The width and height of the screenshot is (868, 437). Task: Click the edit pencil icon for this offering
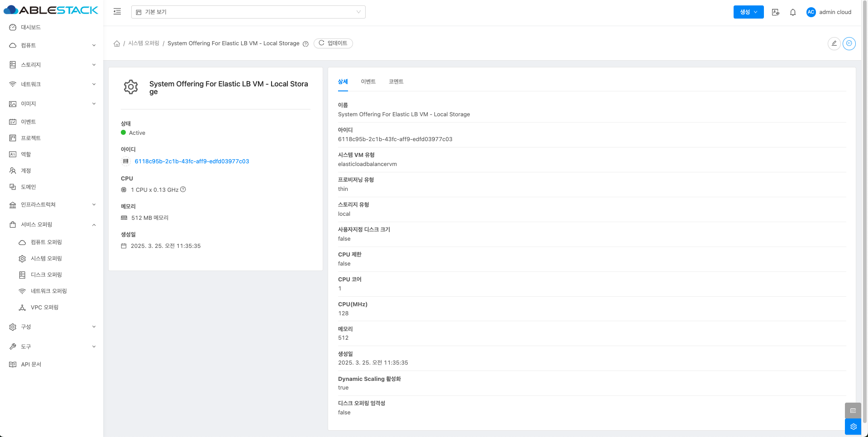coord(834,43)
